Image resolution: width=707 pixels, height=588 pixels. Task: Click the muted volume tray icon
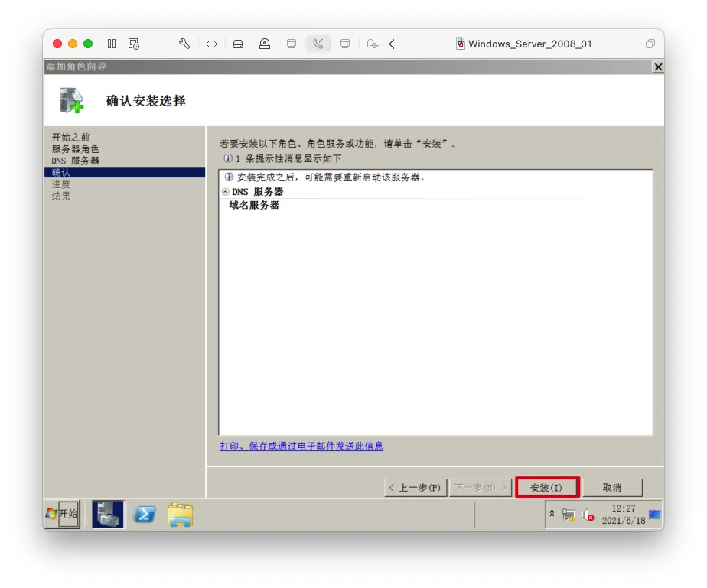pyautogui.click(x=587, y=515)
